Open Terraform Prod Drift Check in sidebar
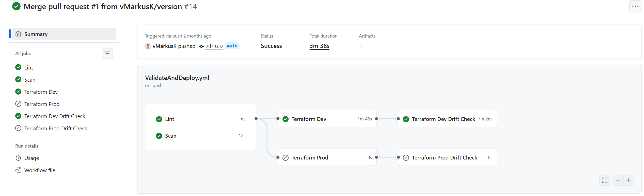Screen dimensions: 644x196 click(64, 128)
